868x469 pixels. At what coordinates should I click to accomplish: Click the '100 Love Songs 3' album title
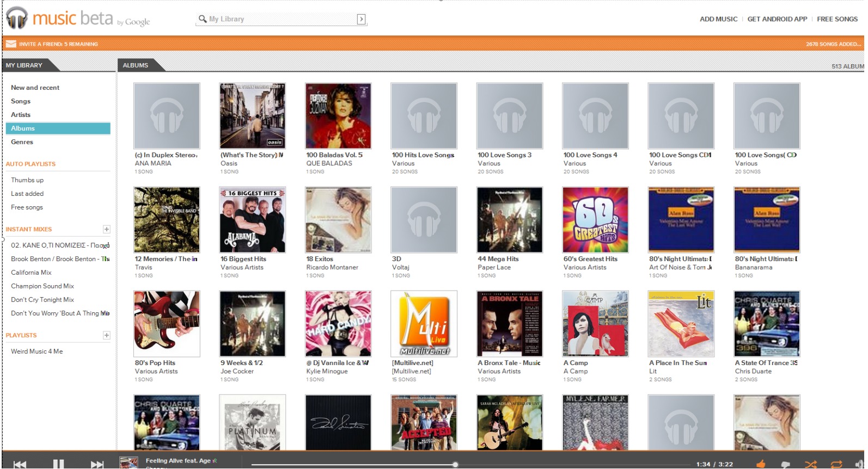(505, 155)
